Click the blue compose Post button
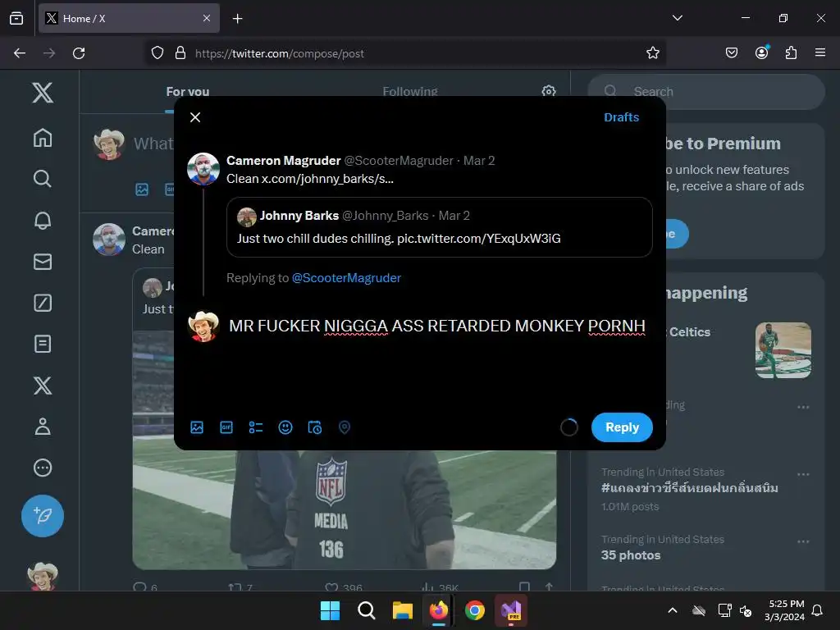 pos(43,516)
